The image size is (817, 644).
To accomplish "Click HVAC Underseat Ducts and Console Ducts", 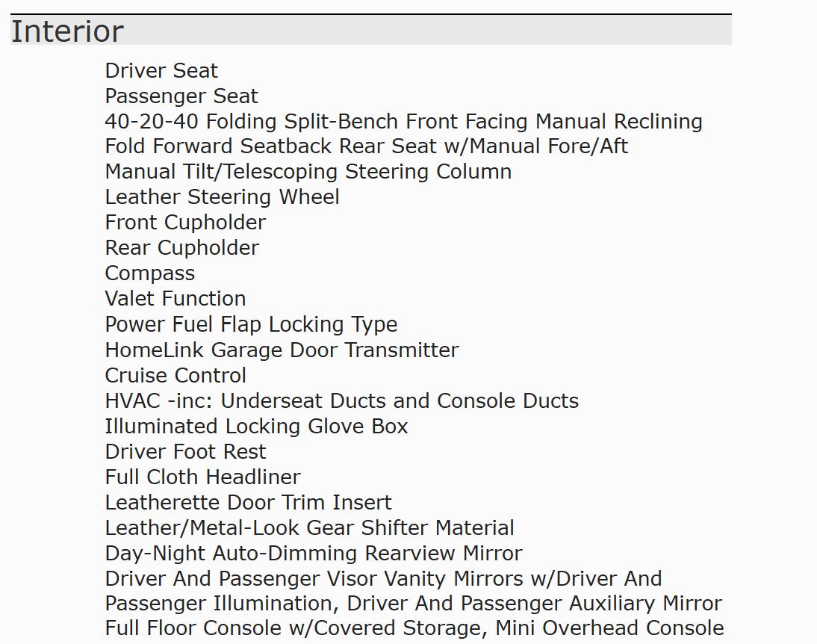I will (342, 401).
